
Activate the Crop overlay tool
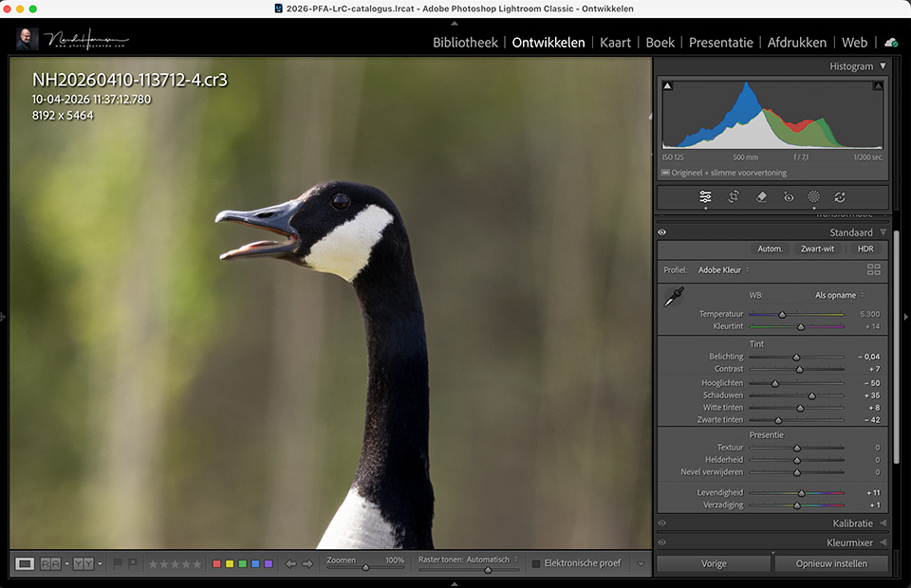(734, 196)
